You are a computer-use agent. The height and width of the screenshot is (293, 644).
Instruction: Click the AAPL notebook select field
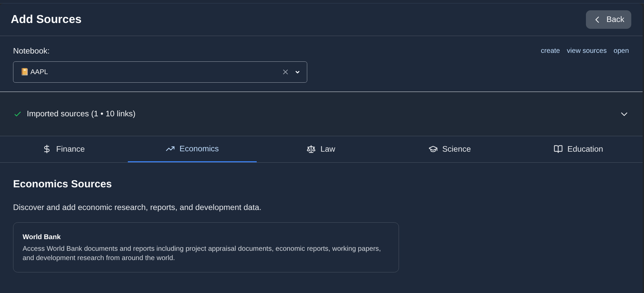[160, 72]
